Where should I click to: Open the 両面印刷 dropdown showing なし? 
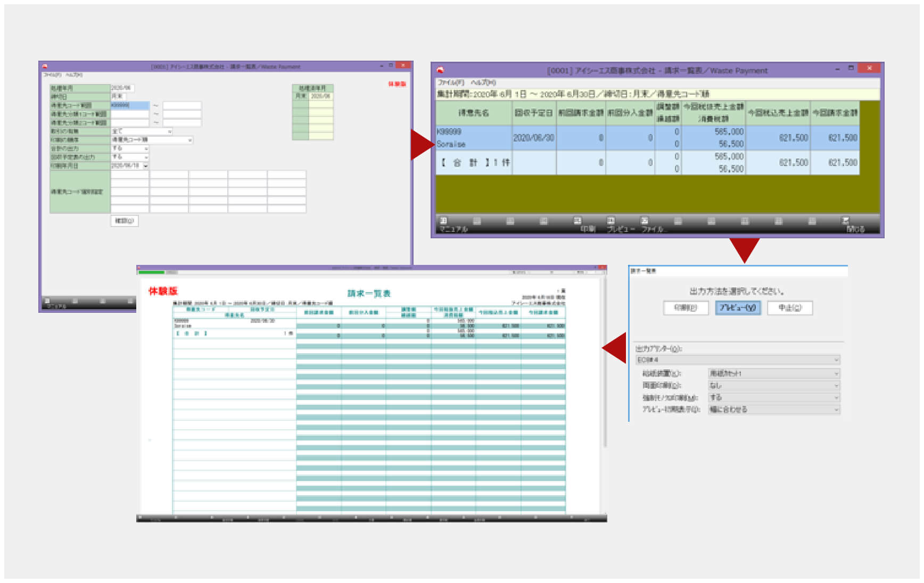point(774,386)
